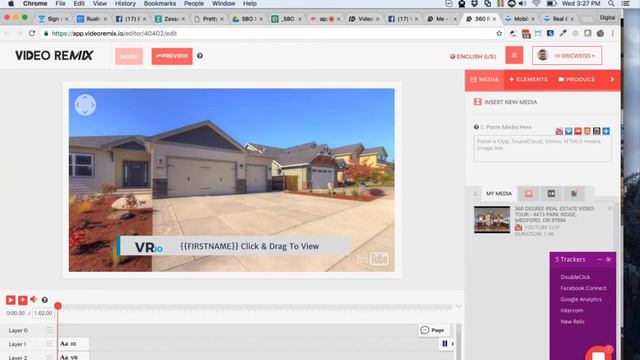Switch to the Produce tab
640x360 pixels.
(577, 80)
